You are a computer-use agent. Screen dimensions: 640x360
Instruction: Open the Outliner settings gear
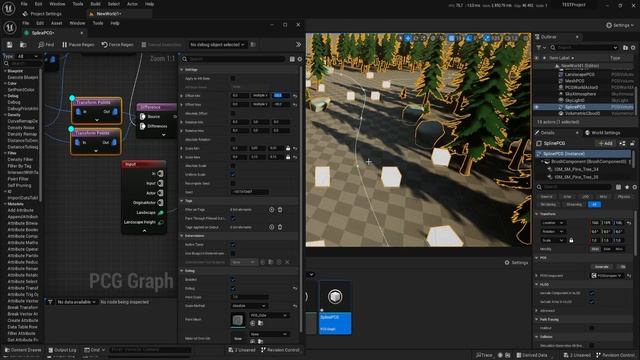pyautogui.click(x=633, y=48)
